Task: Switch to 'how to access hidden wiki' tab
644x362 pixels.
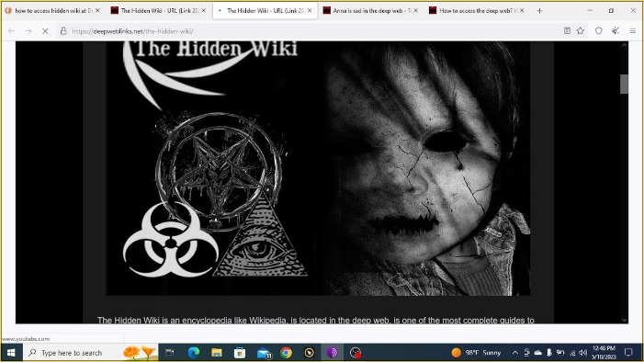Action: [x=52, y=11]
